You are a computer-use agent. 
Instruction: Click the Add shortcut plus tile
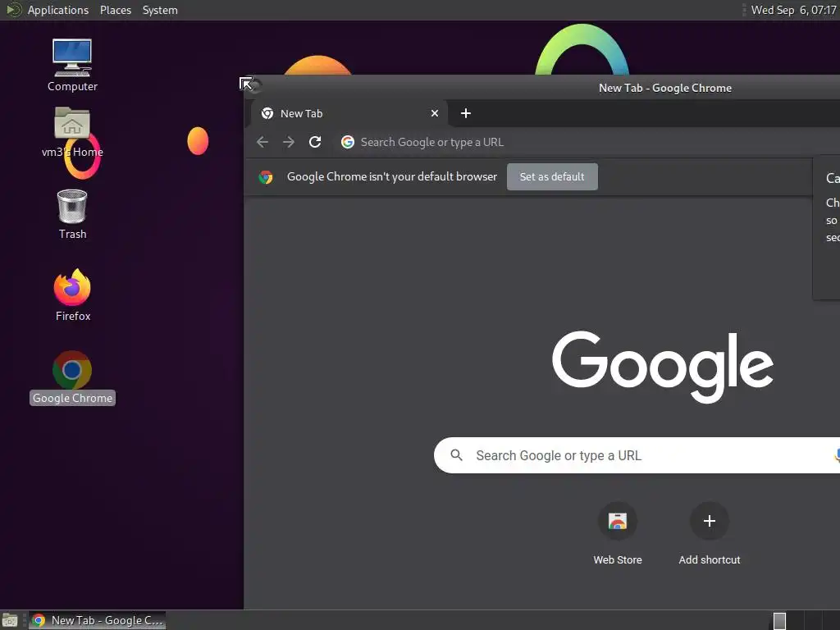tap(710, 521)
